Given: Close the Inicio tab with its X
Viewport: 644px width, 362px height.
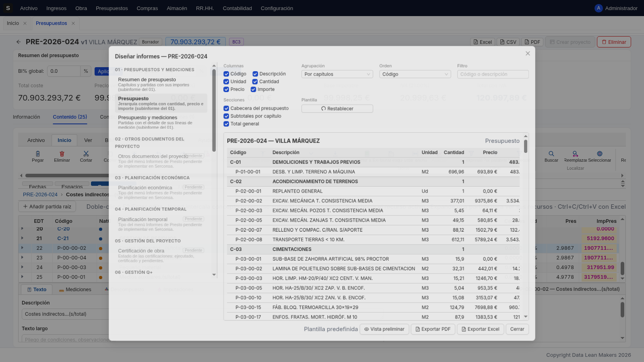Looking at the screenshot, I should [25, 23].
